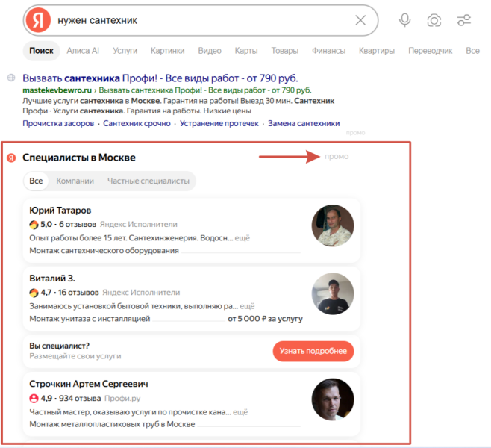Open the Карты tab

246,51
